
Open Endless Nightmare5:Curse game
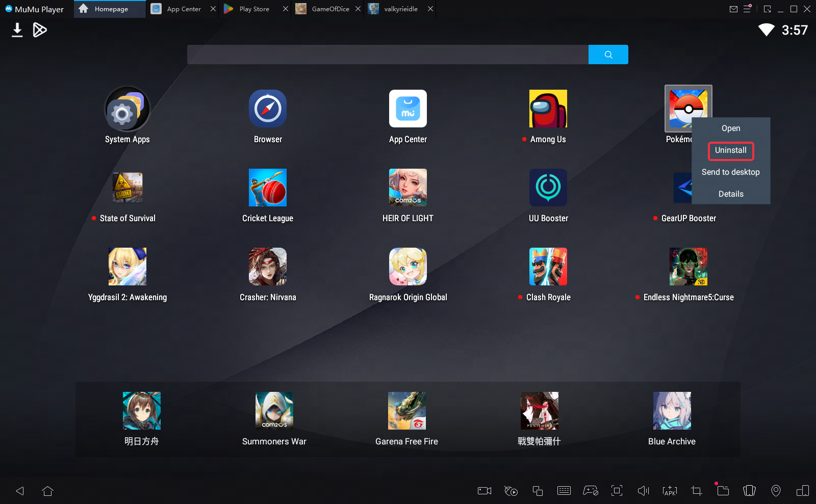(688, 267)
